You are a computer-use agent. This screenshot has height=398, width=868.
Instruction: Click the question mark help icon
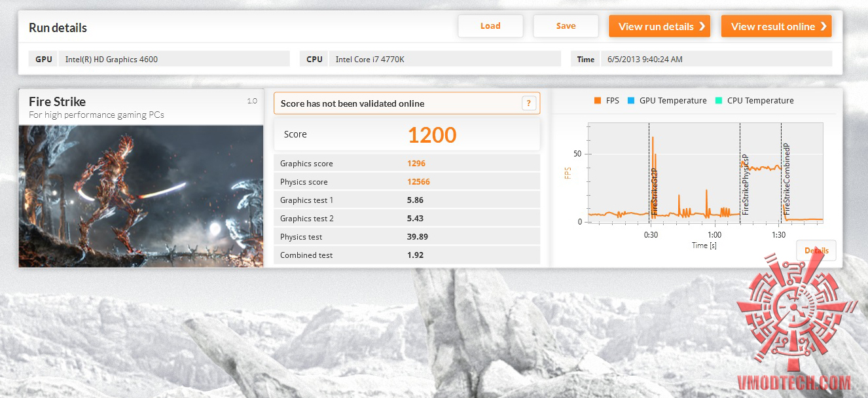tap(529, 103)
